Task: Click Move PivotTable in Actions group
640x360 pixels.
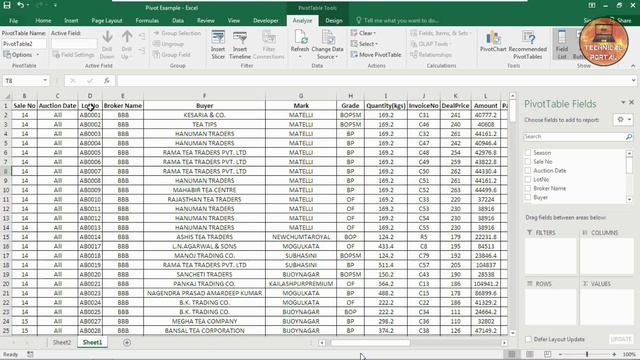Action: point(376,55)
